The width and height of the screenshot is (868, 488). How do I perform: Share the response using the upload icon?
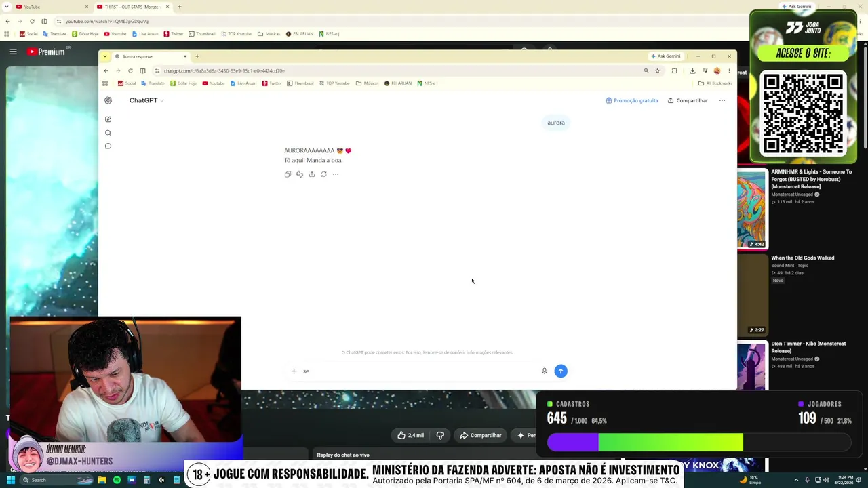tap(312, 174)
